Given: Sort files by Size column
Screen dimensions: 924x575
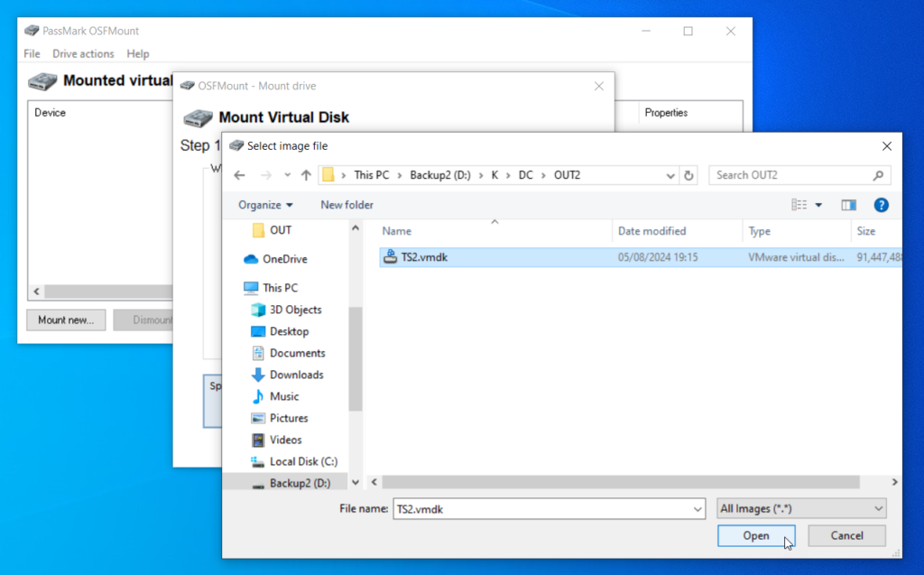Looking at the screenshot, I should click(x=865, y=231).
